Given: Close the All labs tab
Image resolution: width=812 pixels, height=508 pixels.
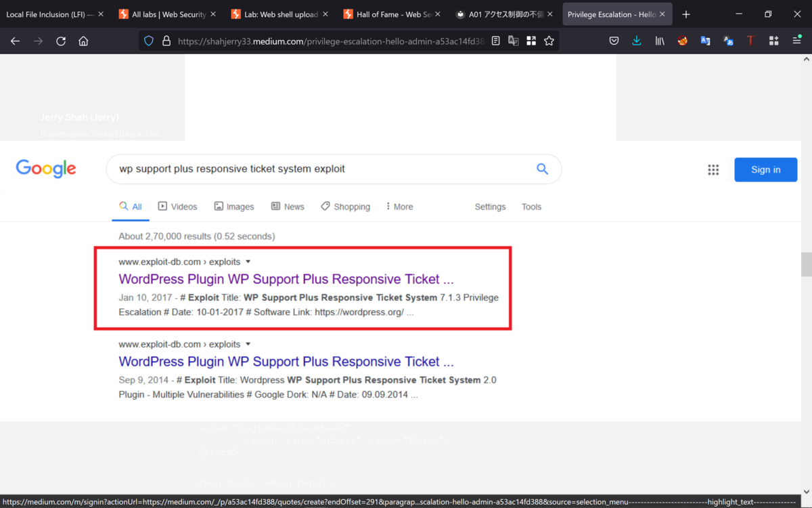Looking at the screenshot, I should click(x=212, y=14).
